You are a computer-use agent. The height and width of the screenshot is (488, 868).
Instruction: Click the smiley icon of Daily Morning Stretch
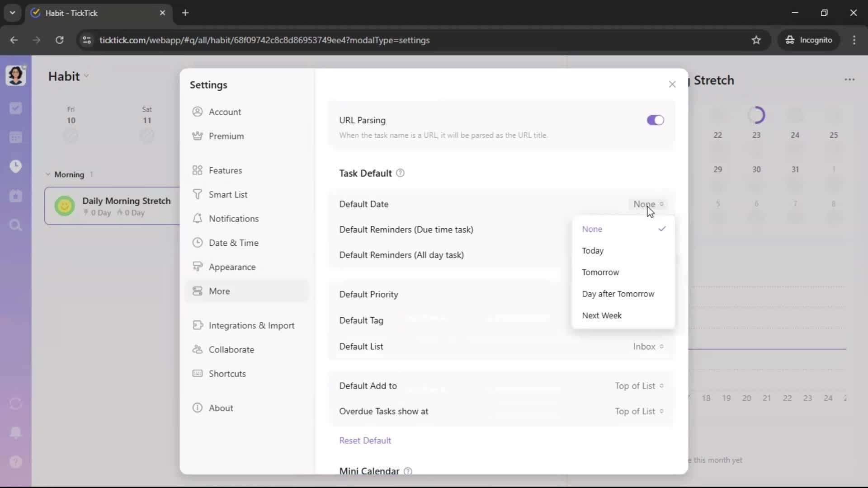coord(64,206)
